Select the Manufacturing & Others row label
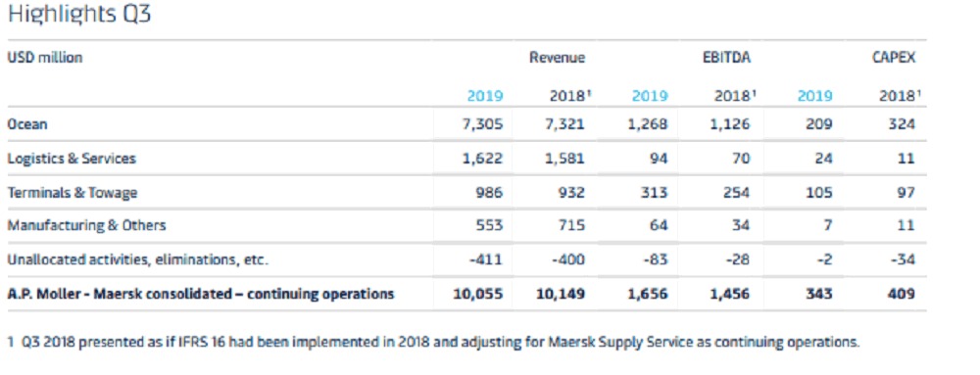Image resolution: width=980 pixels, height=375 pixels. pyautogui.click(x=86, y=225)
